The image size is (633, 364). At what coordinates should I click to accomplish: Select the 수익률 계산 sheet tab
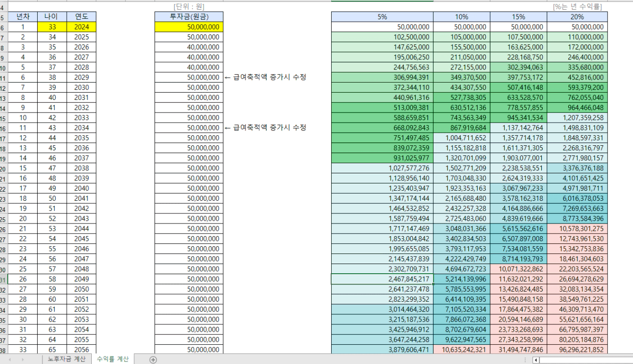[113, 359]
